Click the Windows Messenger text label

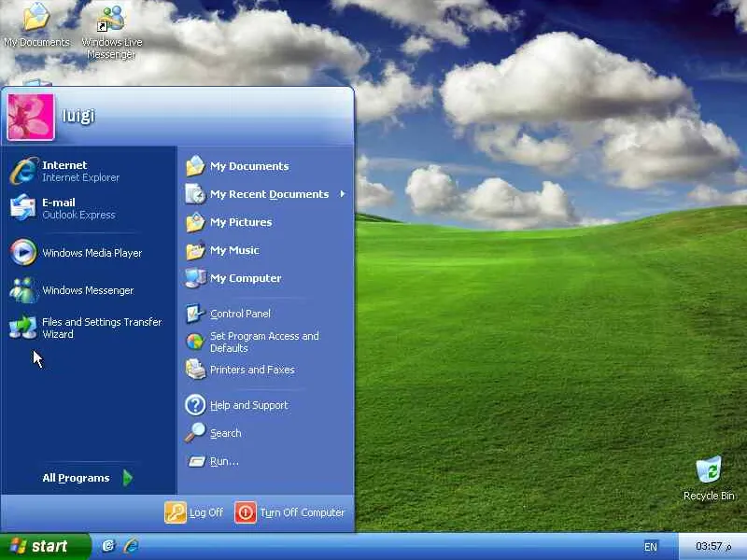click(x=88, y=290)
